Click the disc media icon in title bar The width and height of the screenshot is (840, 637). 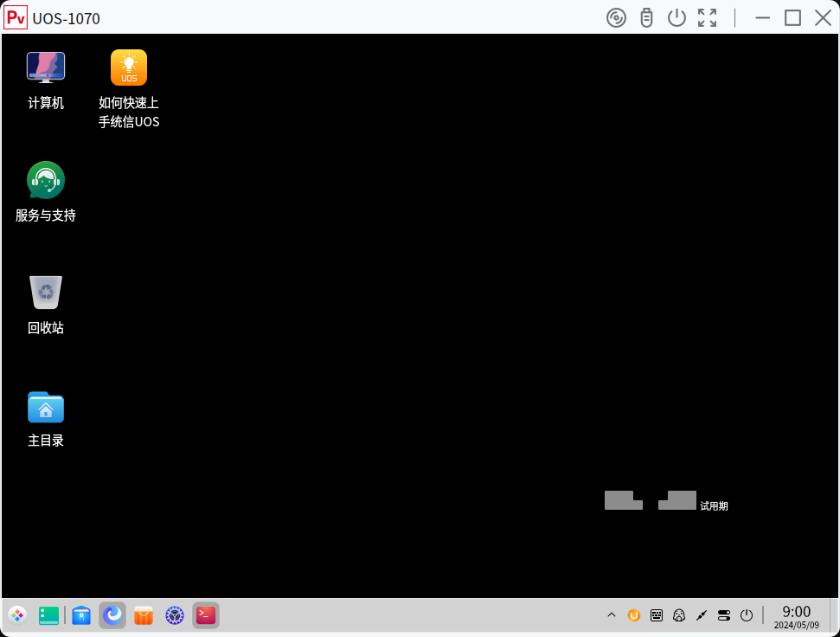pyautogui.click(x=616, y=18)
